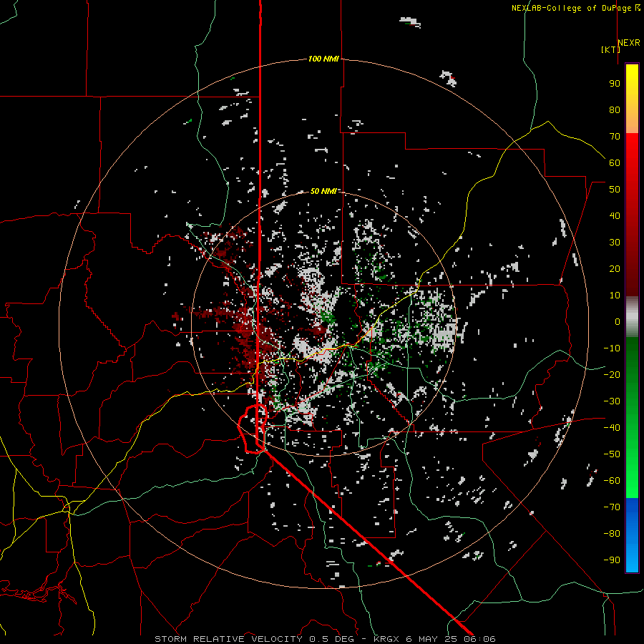
Task: Select the 70 value on the velocity scale
Action: coord(615,137)
